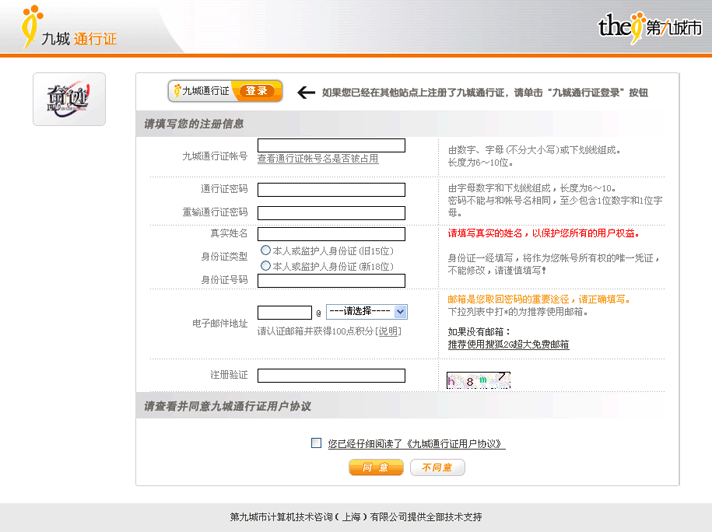Viewport: 712px width, 532px height.
Task: Click the 九城通行证 logo in header
Action: tap(69, 28)
